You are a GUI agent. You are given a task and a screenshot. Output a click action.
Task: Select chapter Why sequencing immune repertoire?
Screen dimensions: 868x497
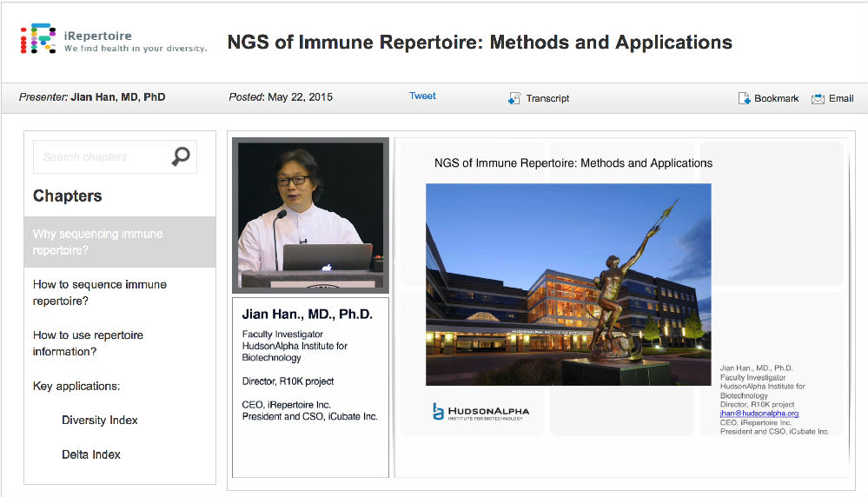97,242
